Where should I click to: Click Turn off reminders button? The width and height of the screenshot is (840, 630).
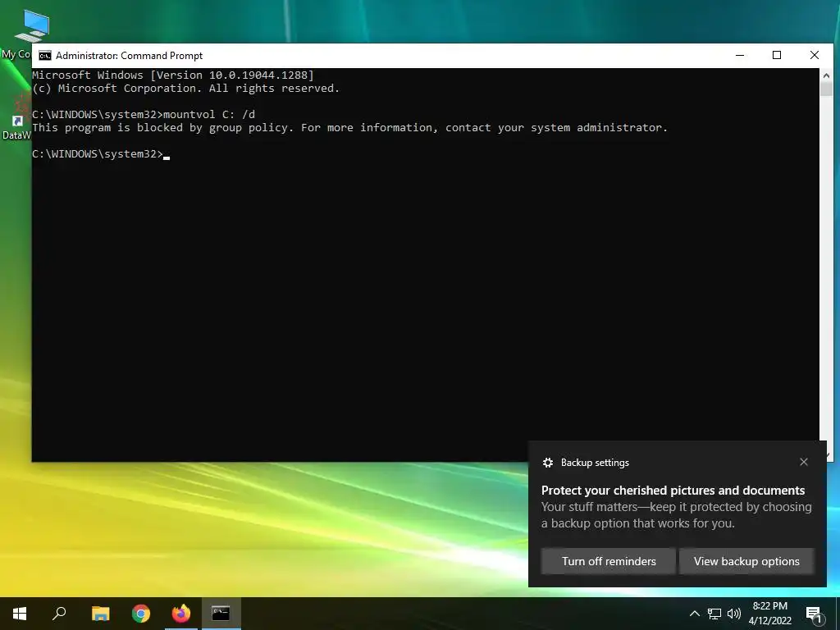click(609, 561)
